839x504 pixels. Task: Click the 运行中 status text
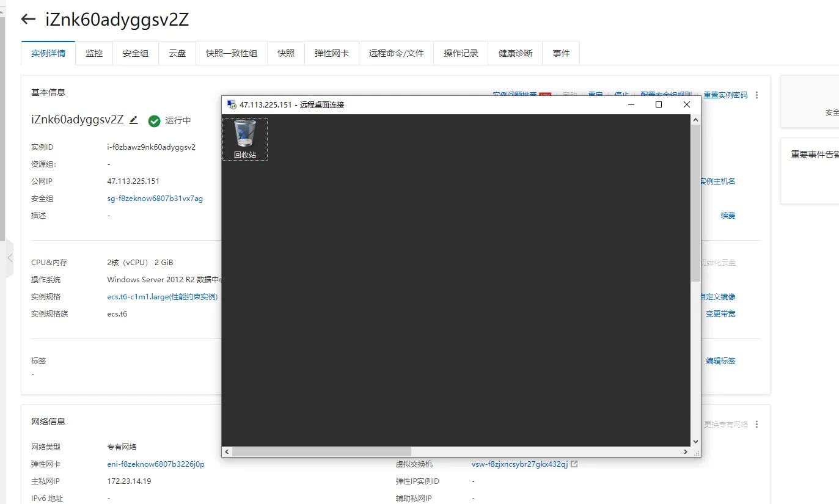178,120
